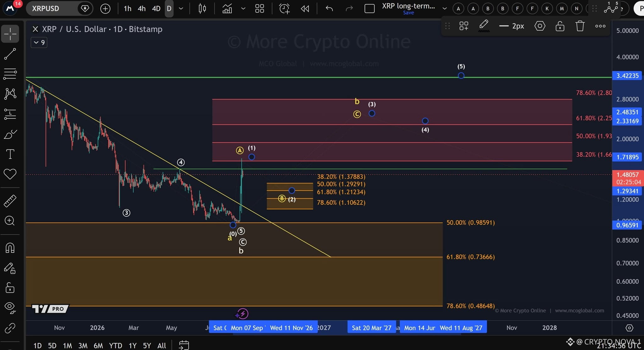Select the wave (5) anchor point
This screenshot has width=644, height=350.
461,75
